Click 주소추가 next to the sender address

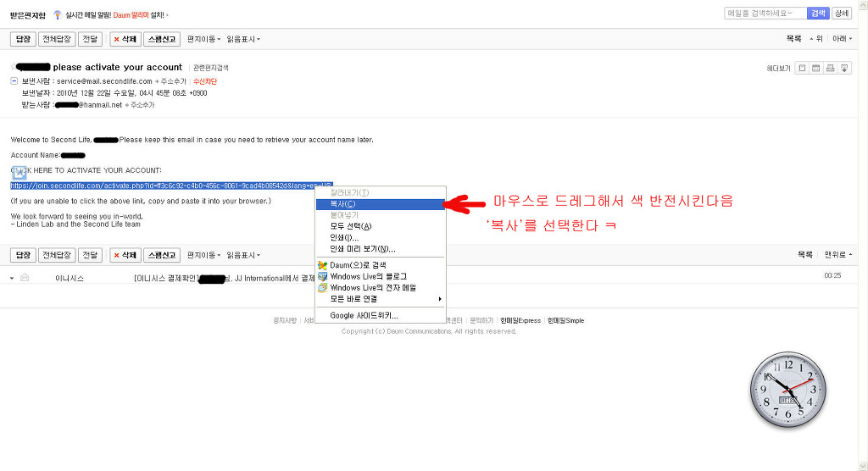pos(171,81)
